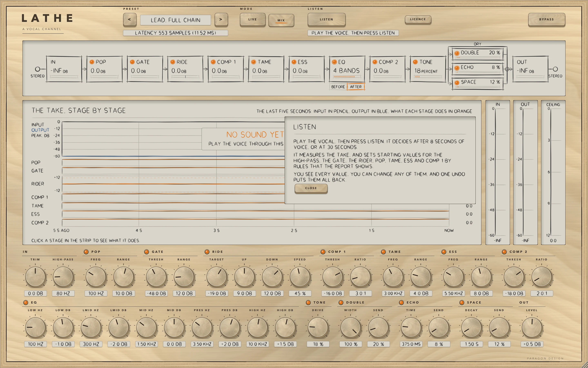Click the HIGH-PASS knob
588x368 pixels.
coord(63,277)
